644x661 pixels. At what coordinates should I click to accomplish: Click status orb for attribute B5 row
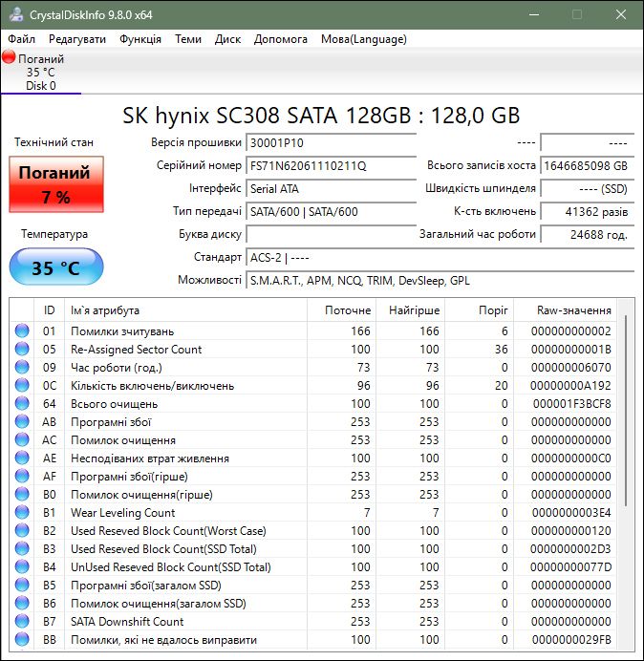22,585
